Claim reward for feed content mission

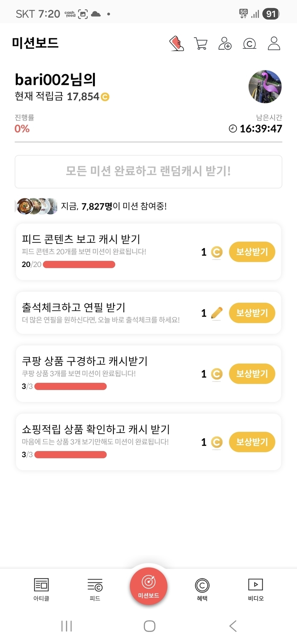(252, 252)
